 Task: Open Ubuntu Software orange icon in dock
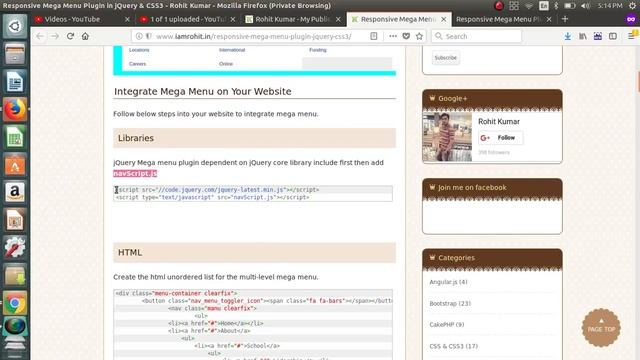click(x=15, y=165)
